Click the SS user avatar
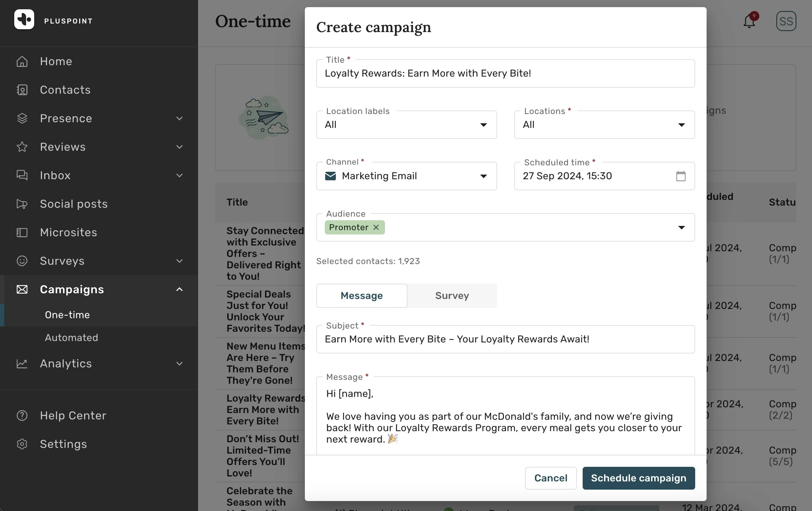812x511 pixels. (786, 21)
